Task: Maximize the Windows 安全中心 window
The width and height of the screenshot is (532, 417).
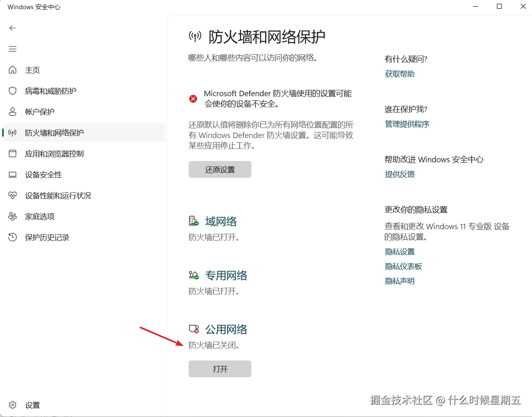Action: 499,7
